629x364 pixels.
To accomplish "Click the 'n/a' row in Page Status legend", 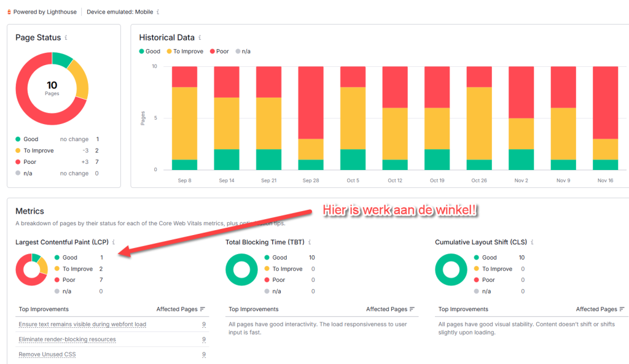I will [x=57, y=173].
